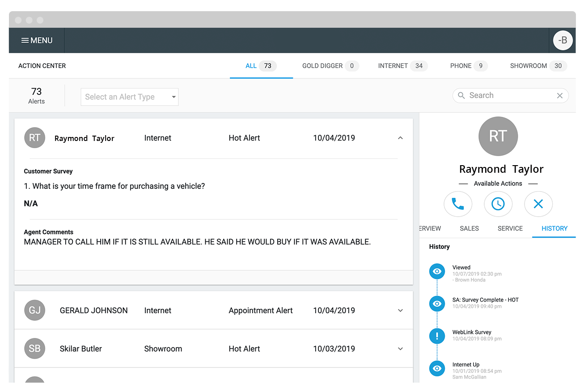
Task: Open the schedule action for Raymond Taylor
Action: (x=498, y=204)
